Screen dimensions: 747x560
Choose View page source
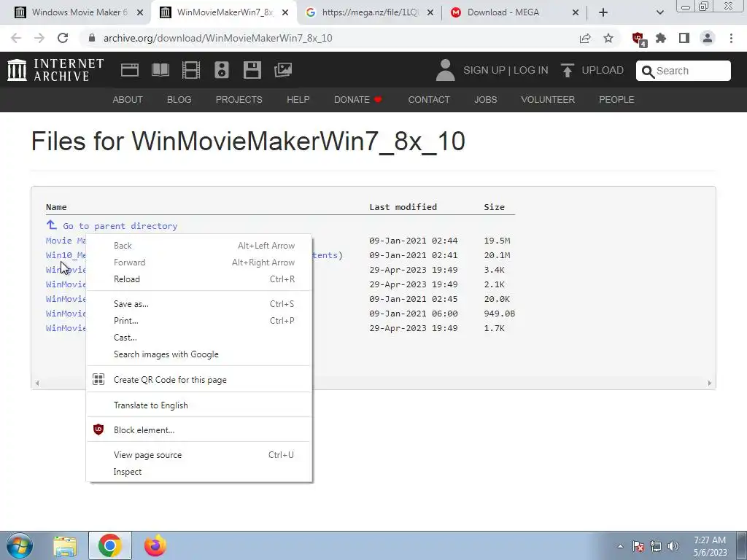coord(199,455)
